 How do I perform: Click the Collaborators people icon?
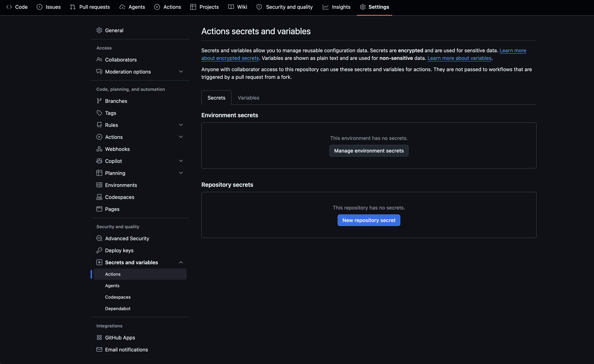click(99, 60)
